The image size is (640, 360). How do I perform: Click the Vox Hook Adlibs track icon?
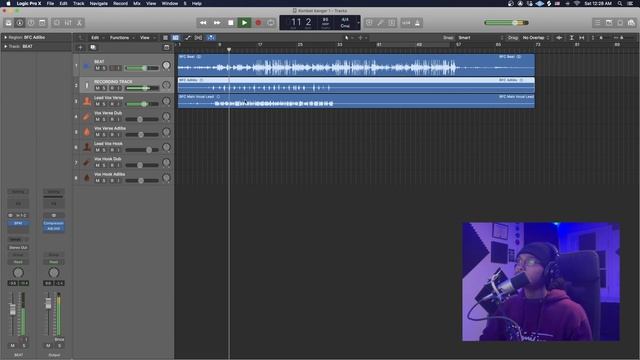(x=87, y=178)
